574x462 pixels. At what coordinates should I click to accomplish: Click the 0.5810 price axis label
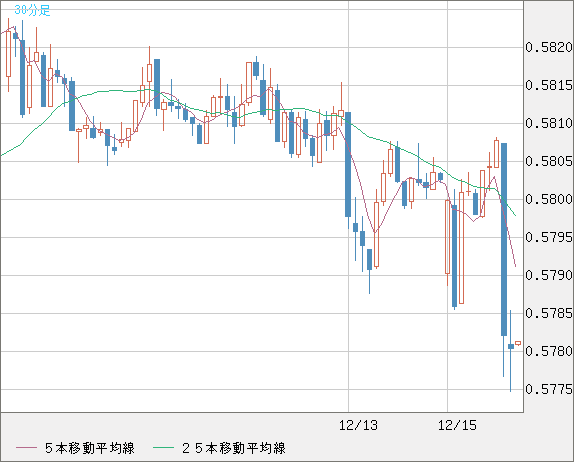[x=549, y=123]
